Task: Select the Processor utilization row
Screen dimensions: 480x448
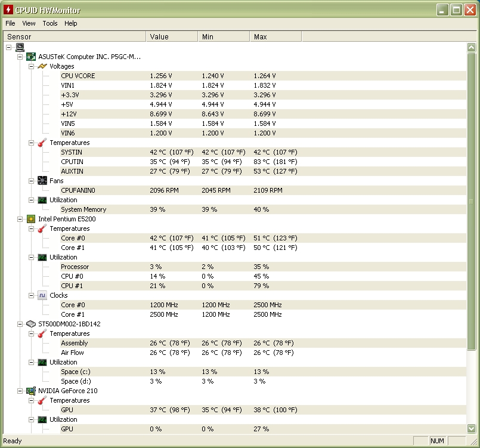Action: [264, 267]
